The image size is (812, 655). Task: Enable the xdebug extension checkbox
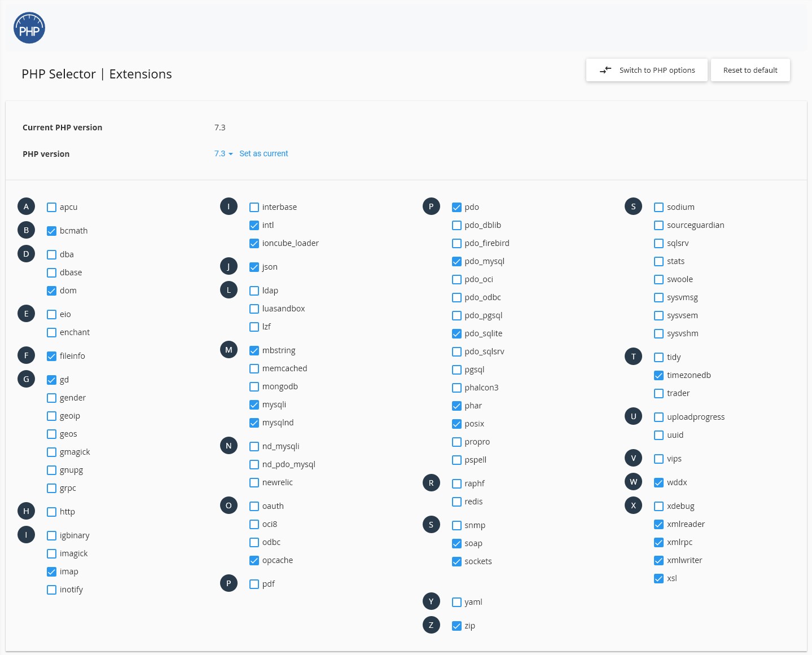click(659, 506)
